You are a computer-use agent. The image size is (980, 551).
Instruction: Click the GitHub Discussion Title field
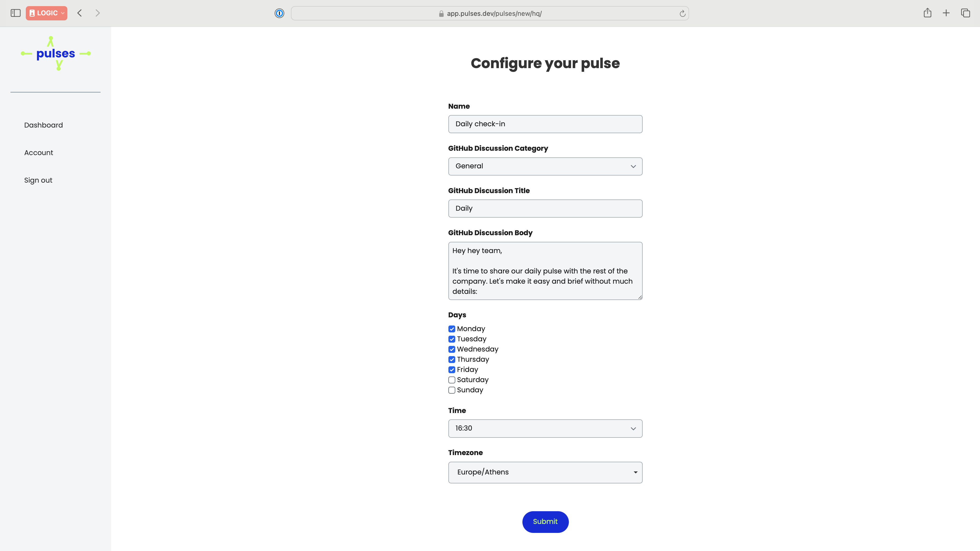pyautogui.click(x=545, y=208)
